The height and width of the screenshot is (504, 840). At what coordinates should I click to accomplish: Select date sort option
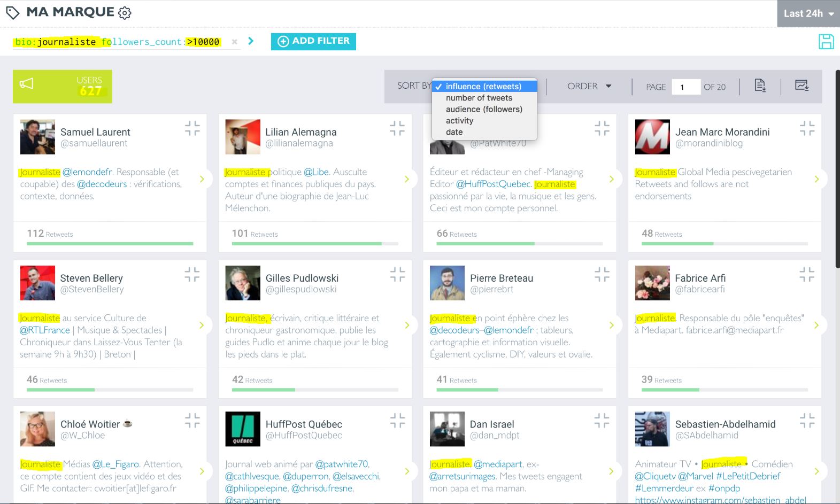[x=484, y=132]
